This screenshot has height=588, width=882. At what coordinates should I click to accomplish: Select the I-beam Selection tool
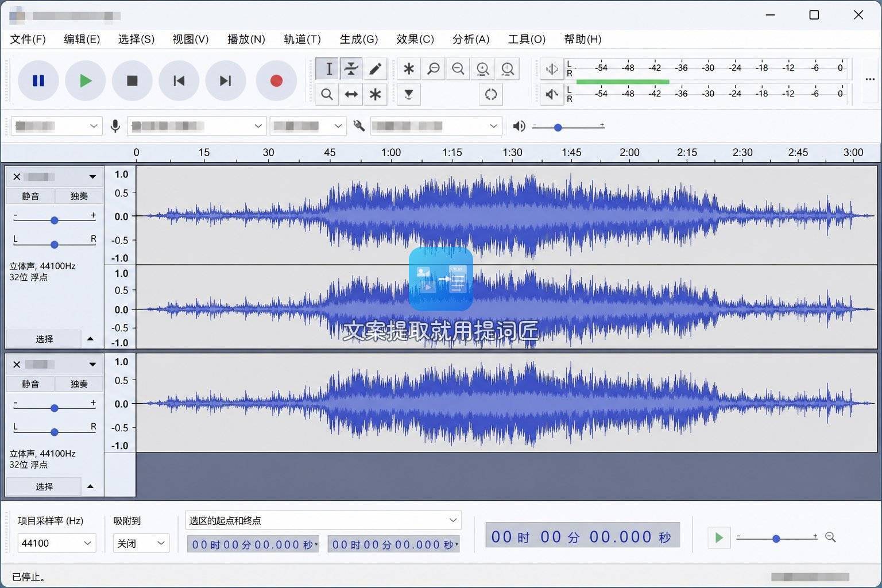327,69
